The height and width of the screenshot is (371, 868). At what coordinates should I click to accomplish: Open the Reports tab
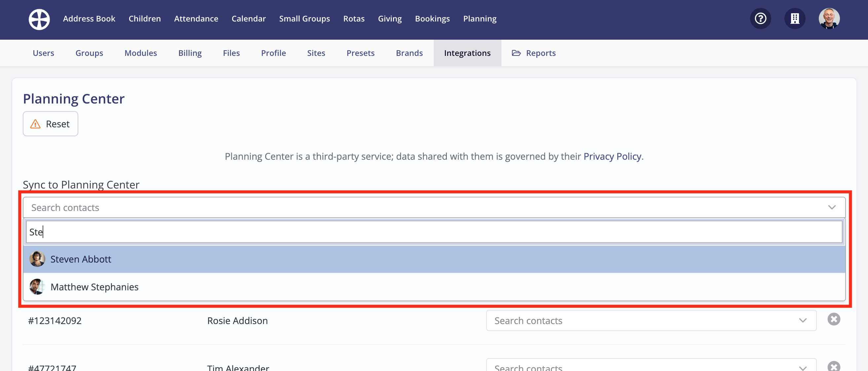click(x=534, y=53)
